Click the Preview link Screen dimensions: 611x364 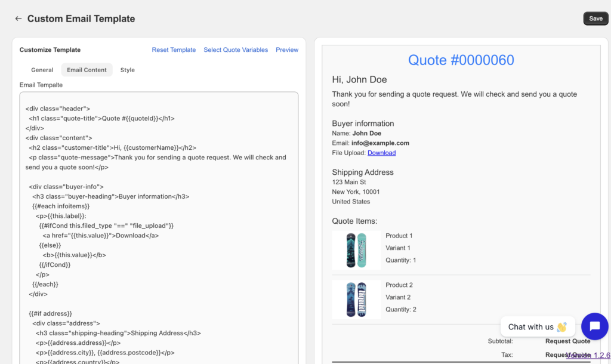(287, 50)
